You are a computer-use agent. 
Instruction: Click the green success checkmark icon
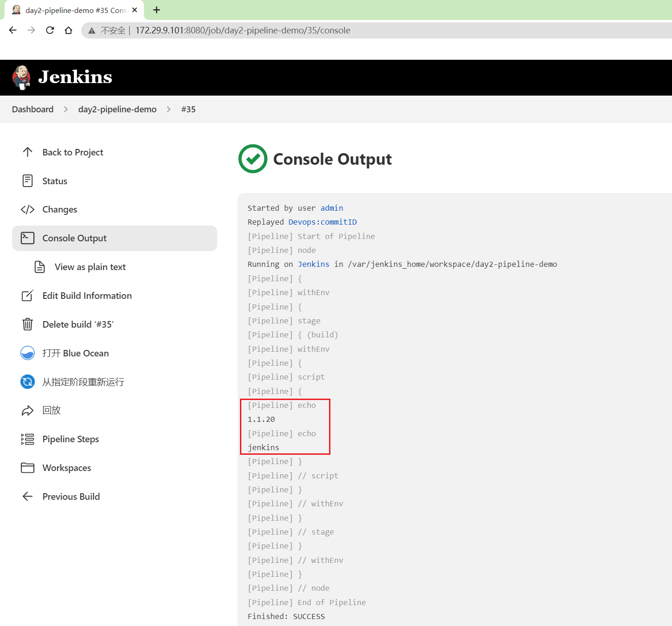[x=253, y=159]
